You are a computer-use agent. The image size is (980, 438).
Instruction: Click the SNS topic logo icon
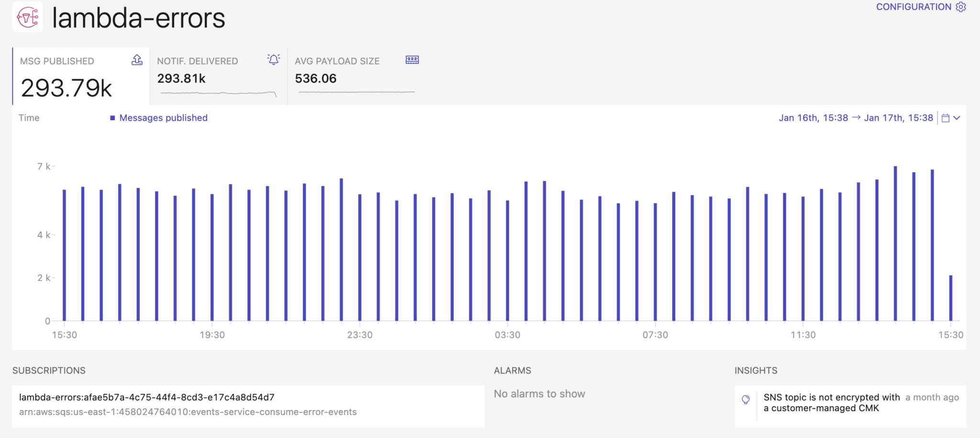pos(28,17)
